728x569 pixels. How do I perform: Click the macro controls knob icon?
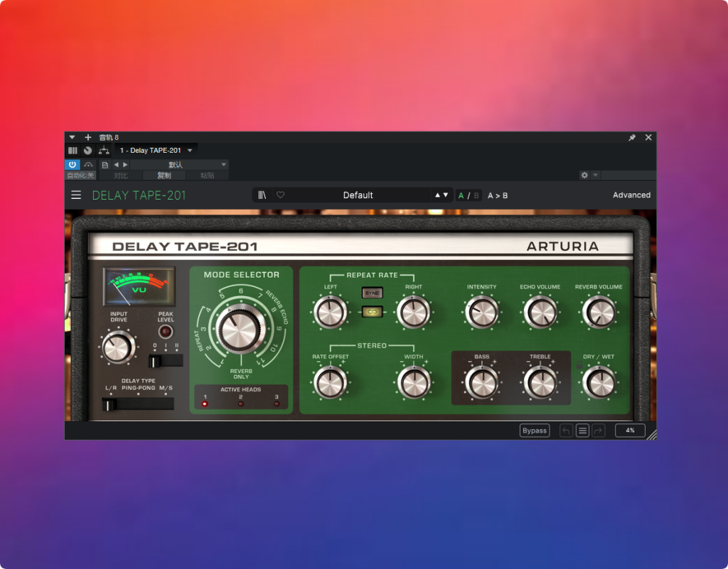87,151
